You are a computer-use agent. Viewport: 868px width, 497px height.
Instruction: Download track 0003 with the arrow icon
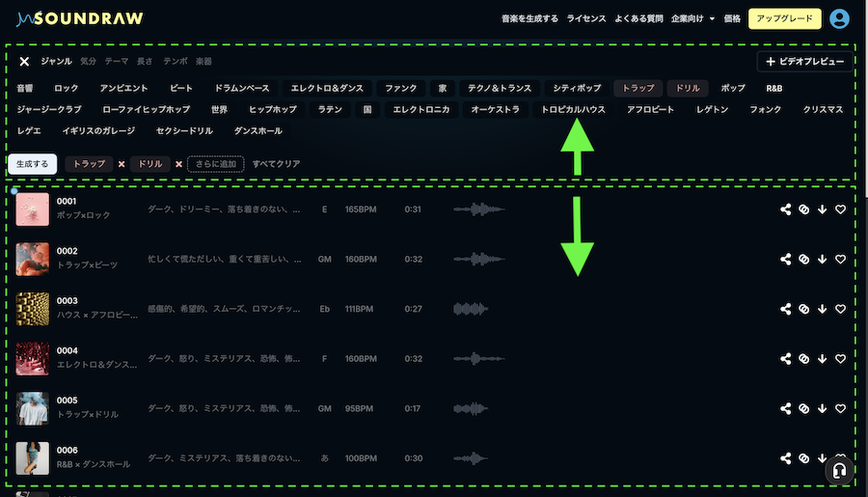tap(822, 309)
